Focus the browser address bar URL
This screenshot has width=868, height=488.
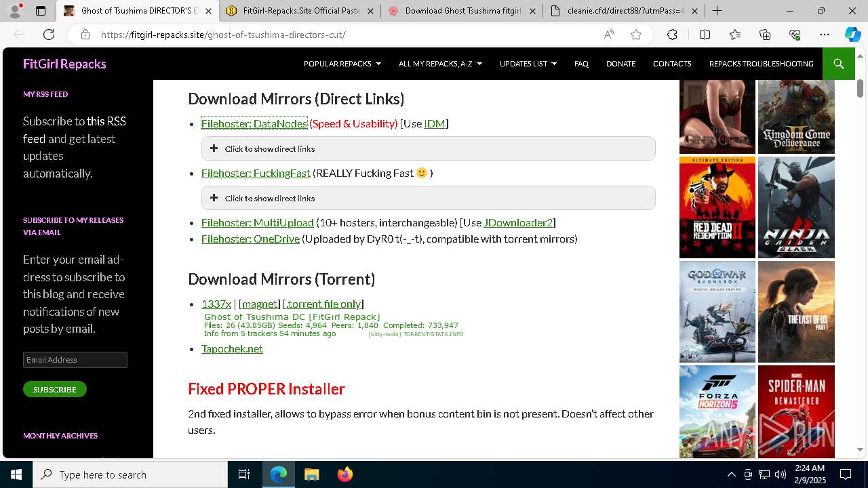pyautogui.click(x=223, y=35)
